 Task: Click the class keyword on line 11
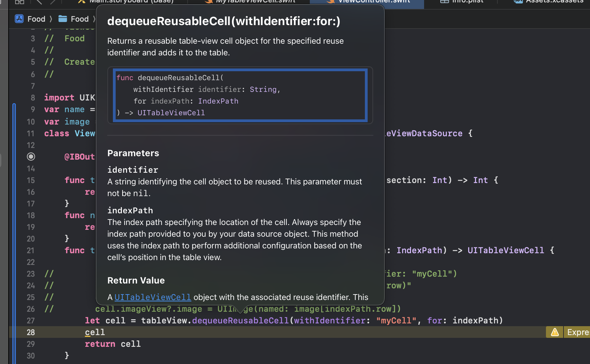[x=57, y=133]
